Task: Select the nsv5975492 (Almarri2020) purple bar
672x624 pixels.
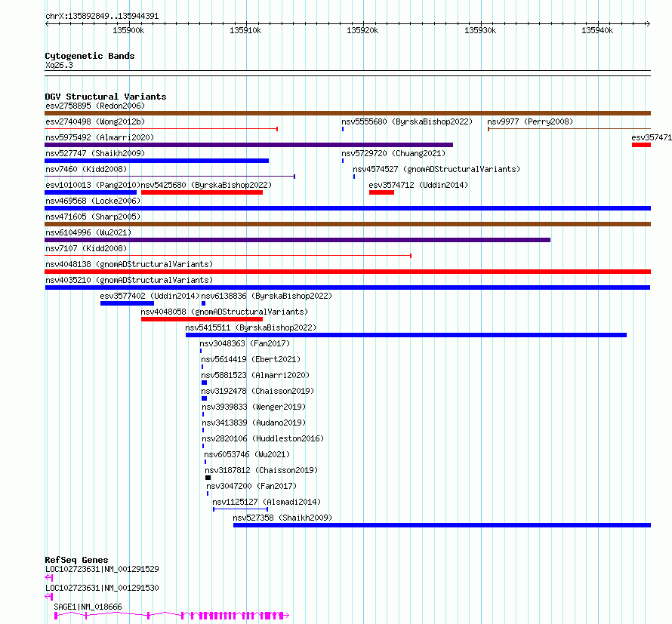Action: [248, 145]
